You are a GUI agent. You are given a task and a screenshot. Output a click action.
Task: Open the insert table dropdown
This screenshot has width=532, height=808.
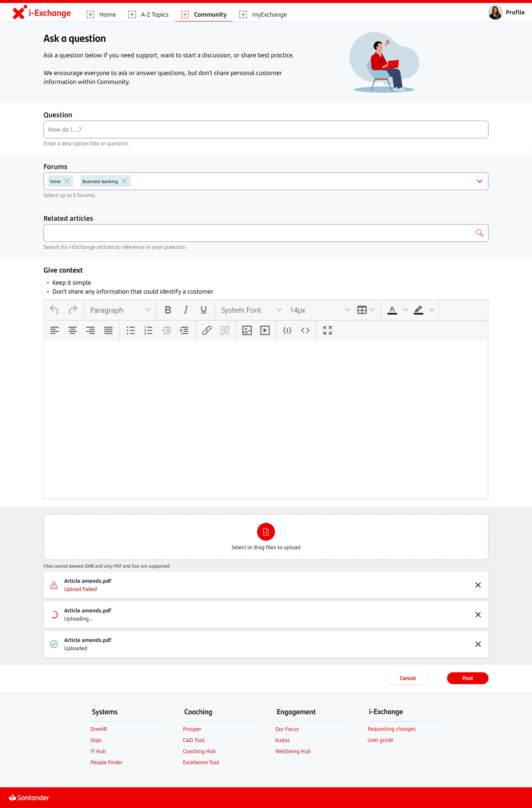tap(366, 310)
